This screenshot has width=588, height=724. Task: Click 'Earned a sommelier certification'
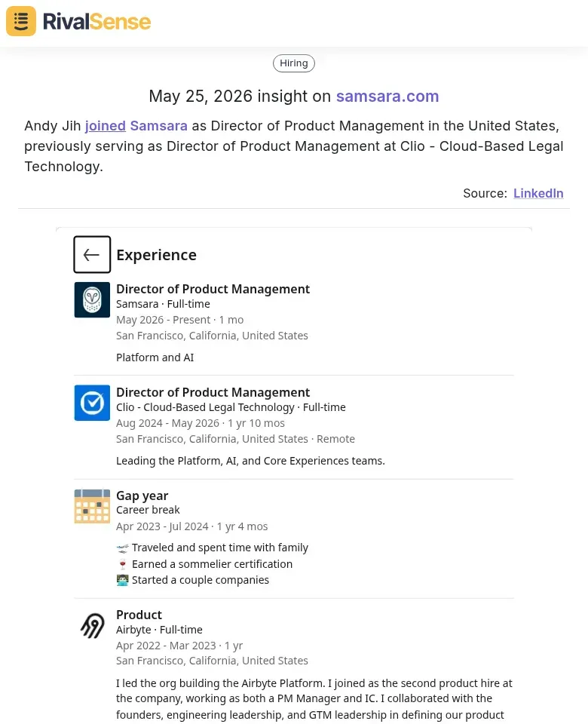coord(213,564)
